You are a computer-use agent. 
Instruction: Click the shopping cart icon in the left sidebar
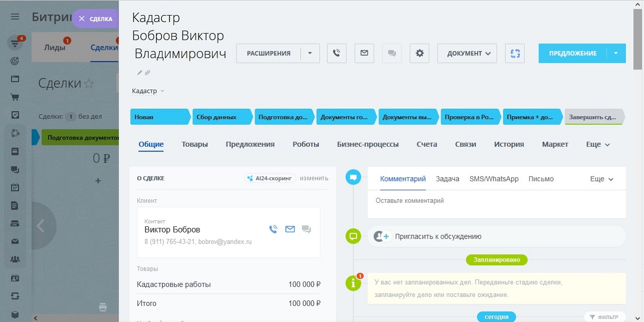[x=15, y=97]
